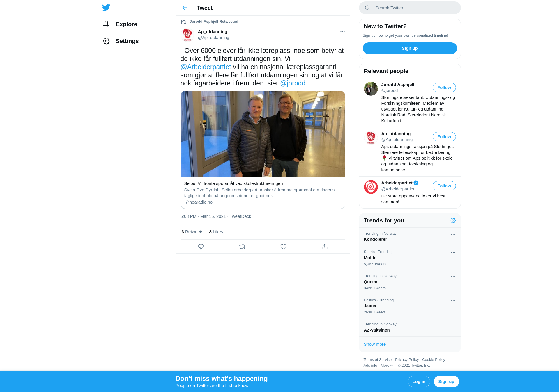Click the Twitter bird logo
This screenshot has height=392, width=559.
coord(106,8)
